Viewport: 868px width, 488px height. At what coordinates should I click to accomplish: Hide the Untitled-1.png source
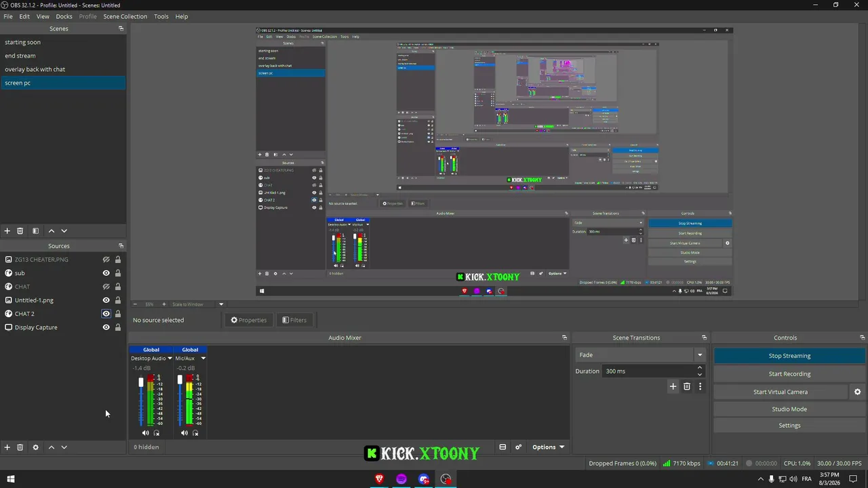[x=106, y=300]
